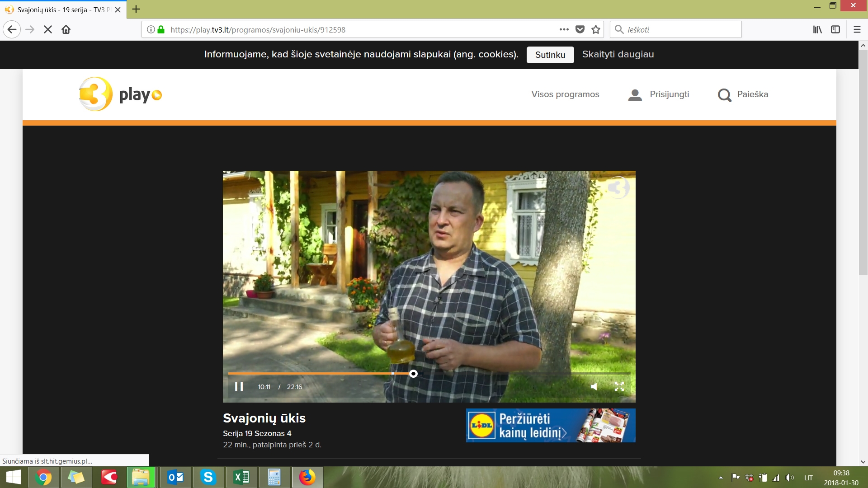Stop page loading with X button
868x488 pixels.
[48, 30]
